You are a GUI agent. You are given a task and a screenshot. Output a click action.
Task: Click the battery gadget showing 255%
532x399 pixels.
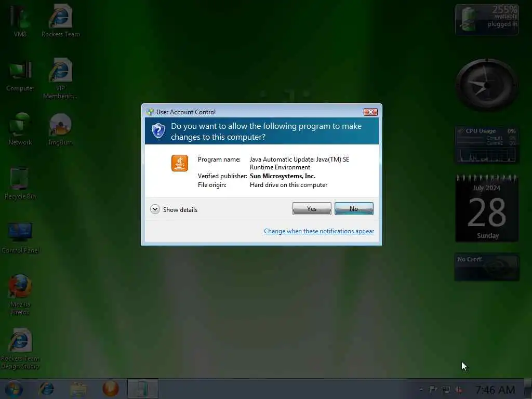point(486,19)
